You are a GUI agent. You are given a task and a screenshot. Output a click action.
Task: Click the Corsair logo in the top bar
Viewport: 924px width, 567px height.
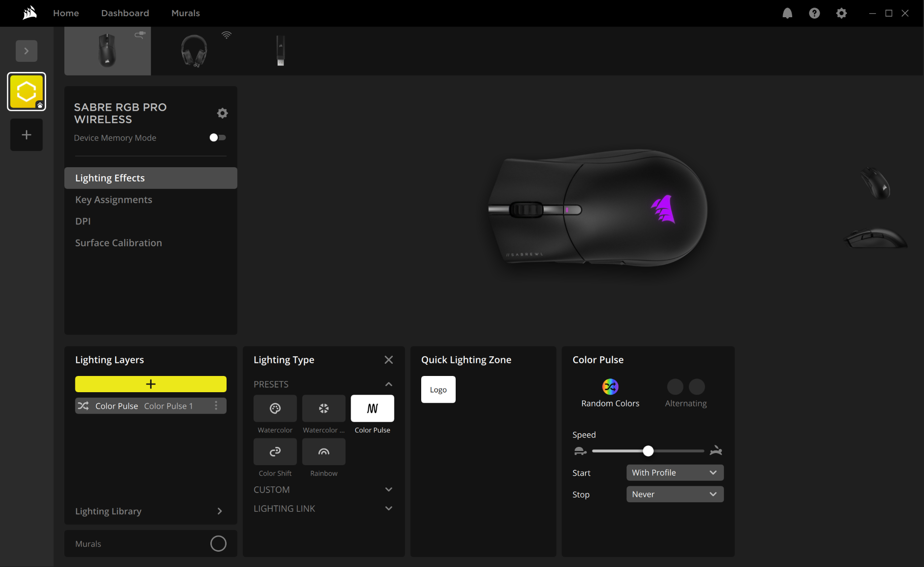29,13
